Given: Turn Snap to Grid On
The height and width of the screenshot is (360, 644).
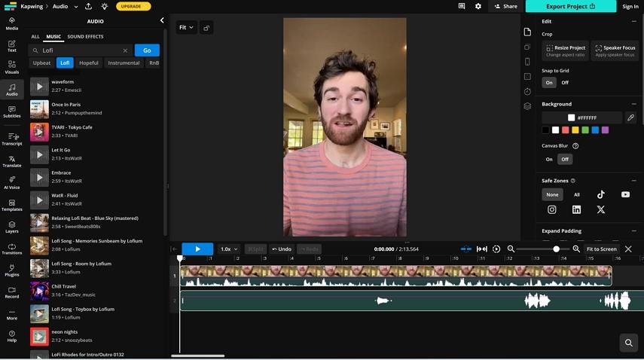Looking at the screenshot, I should tap(549, 83).
